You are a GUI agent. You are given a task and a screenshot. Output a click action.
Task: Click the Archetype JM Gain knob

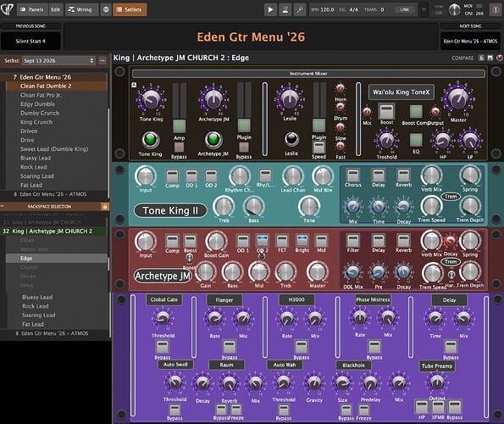[206, 272]
